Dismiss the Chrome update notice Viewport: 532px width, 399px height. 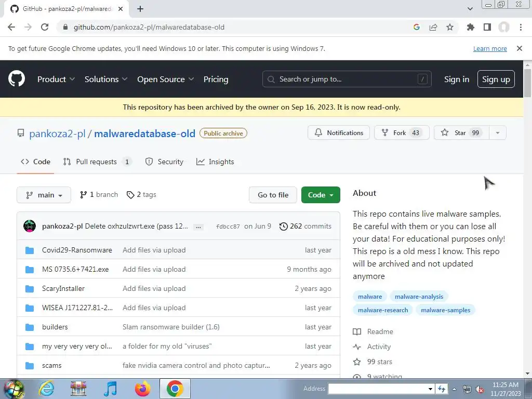point(520,48)
